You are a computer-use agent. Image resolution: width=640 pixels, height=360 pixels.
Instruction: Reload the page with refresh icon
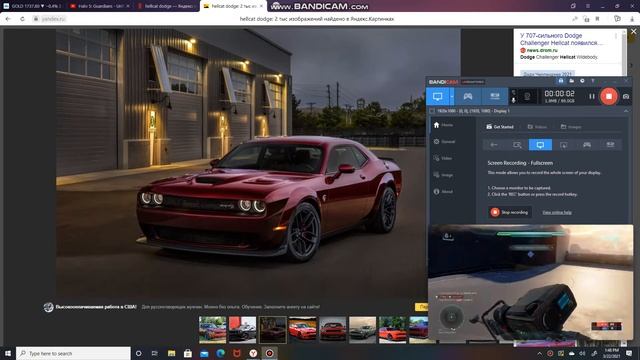[22, 19]
